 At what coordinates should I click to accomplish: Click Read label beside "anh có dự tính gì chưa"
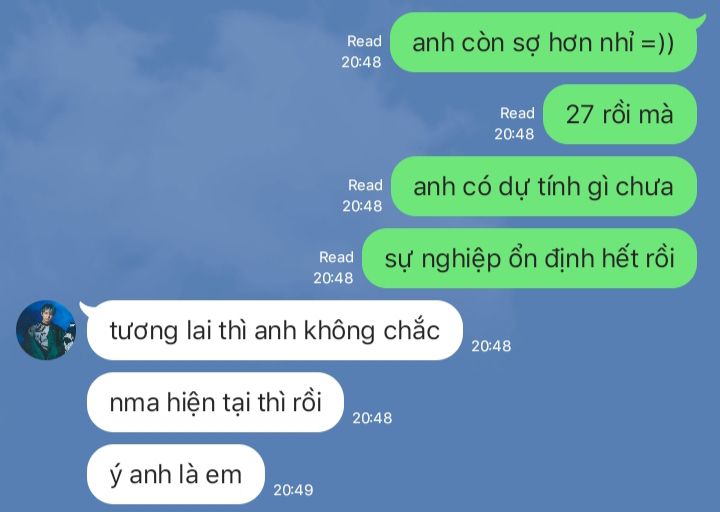point(365,185)
